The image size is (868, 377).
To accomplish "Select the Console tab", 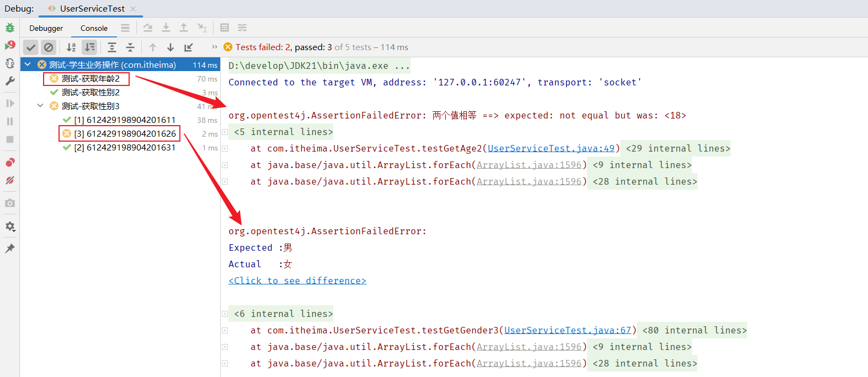I will coord(94,28).
